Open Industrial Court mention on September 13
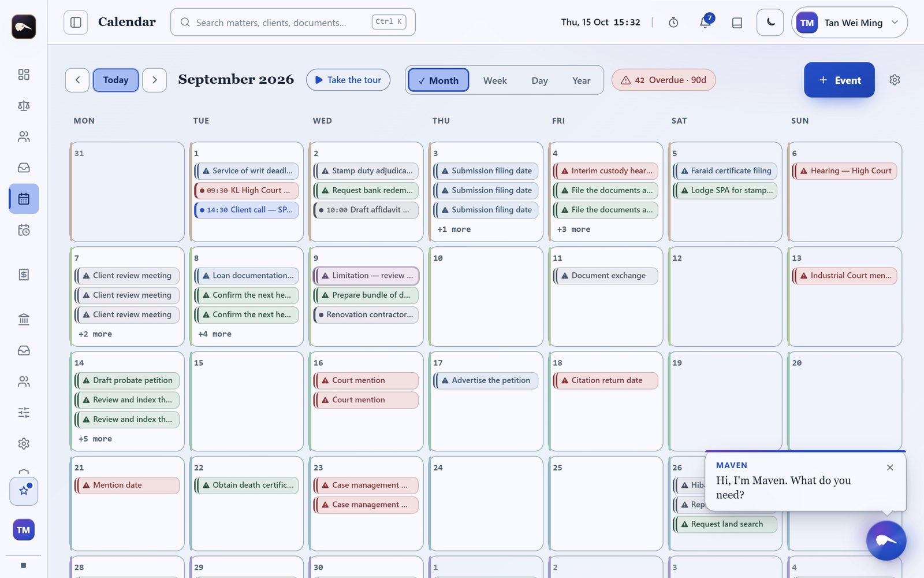This screenshot has width=924, height=578. (844, 276)
